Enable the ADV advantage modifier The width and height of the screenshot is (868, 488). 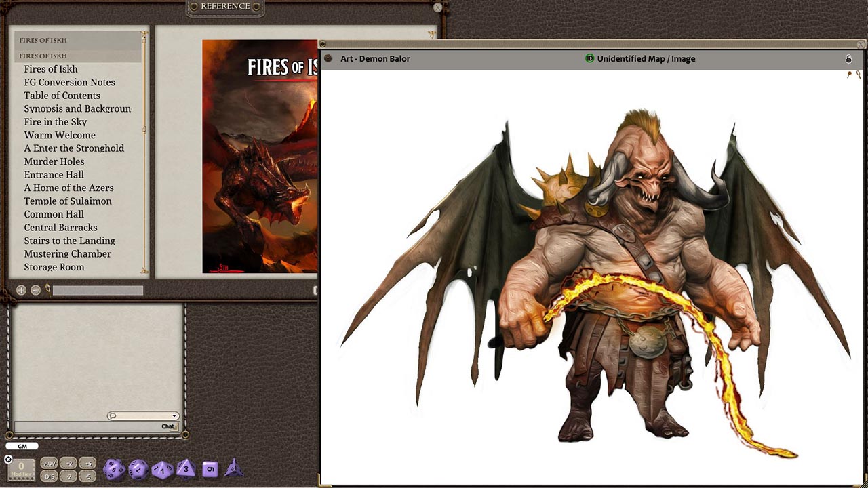tap(49, 463)
